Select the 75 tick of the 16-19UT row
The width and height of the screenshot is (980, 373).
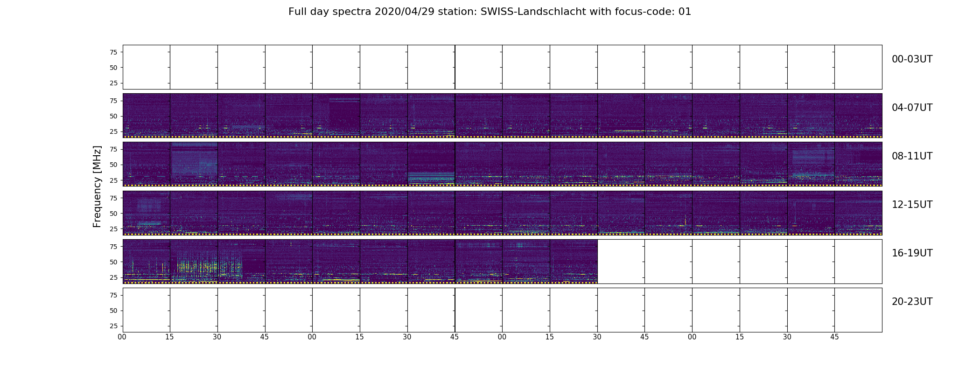[113, 247]
